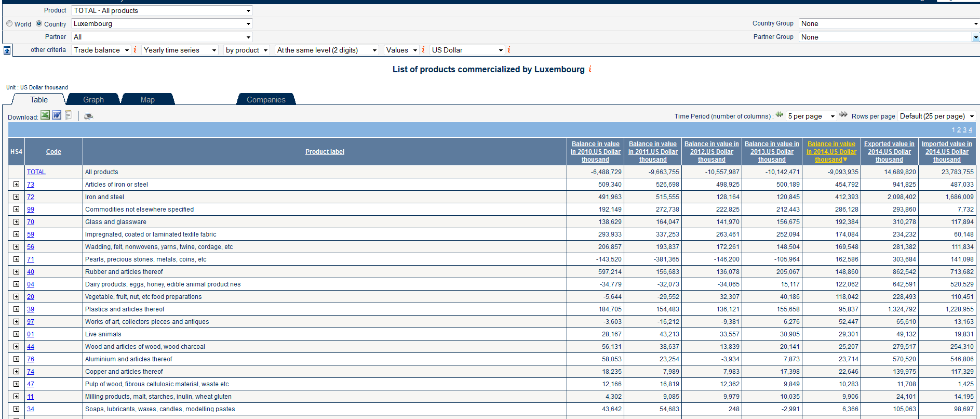Expand row 01 Live animals
The height and width of the screenshot is (419, 980).
pyautogui.click(x=16, y=334)
